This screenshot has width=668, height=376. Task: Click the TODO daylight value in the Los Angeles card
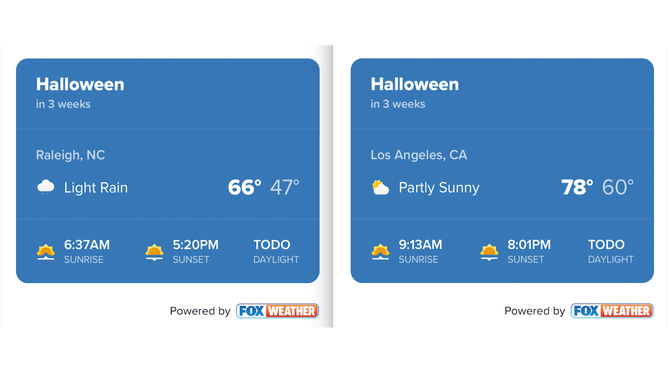pos(606,245)
